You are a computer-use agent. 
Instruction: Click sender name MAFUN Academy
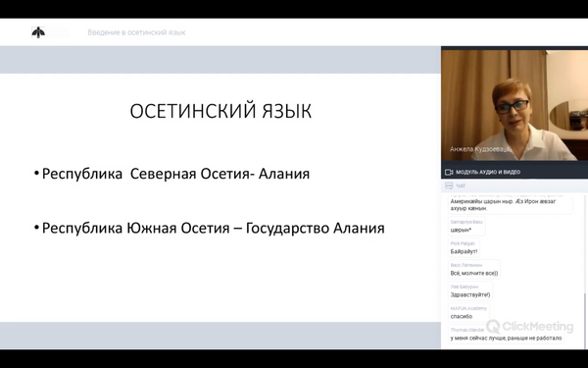[x=468, y=309]
